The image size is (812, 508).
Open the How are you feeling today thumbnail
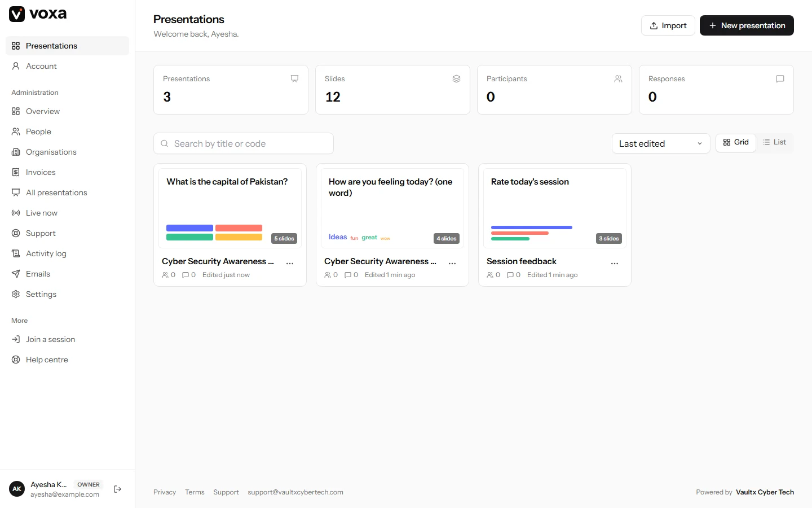click(x=392, y=208)
